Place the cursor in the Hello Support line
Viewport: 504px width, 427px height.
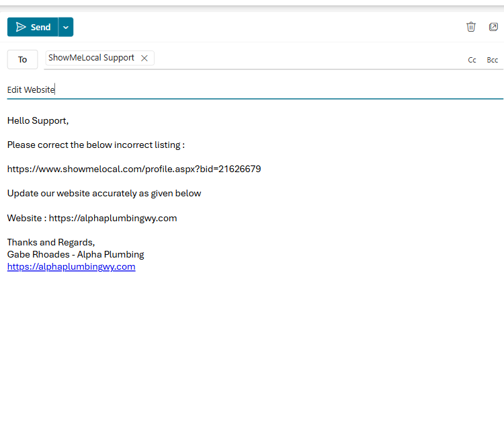38,120
